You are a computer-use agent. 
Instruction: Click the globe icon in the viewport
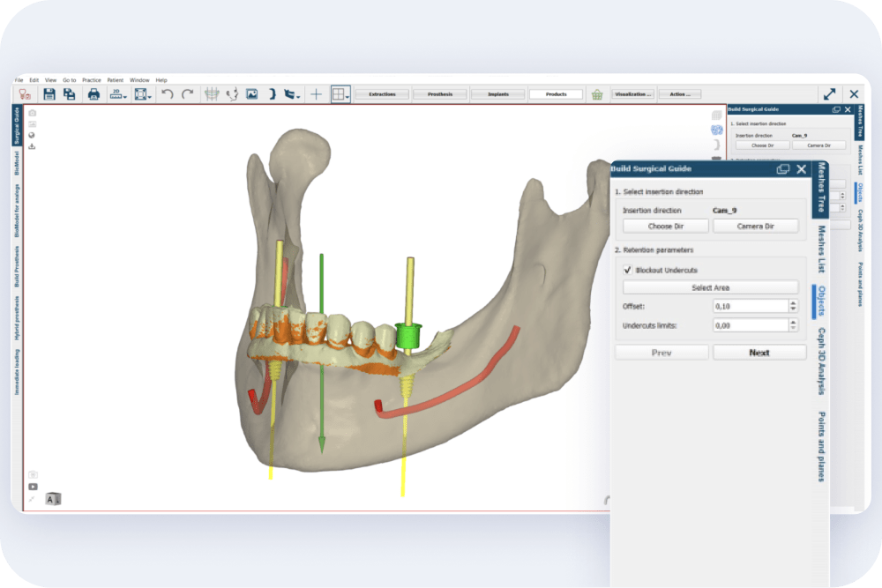pyautogui.click(x=32, y=135)
